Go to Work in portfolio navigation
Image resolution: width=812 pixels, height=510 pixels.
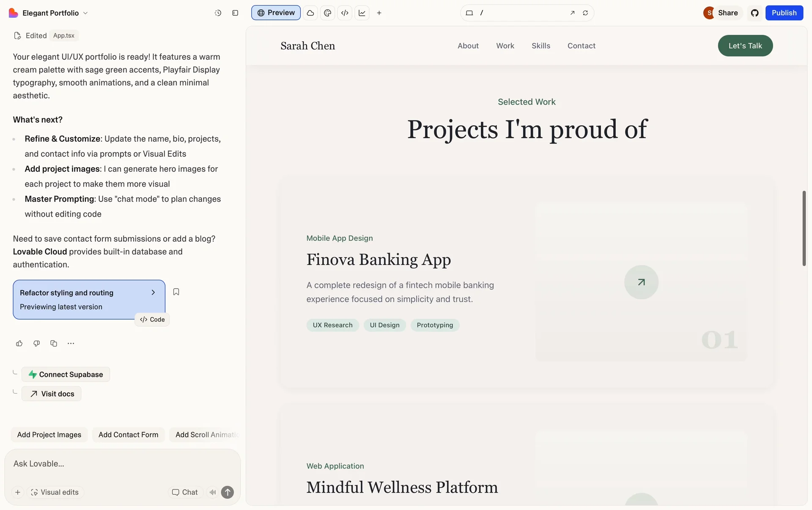click(505, 46)
